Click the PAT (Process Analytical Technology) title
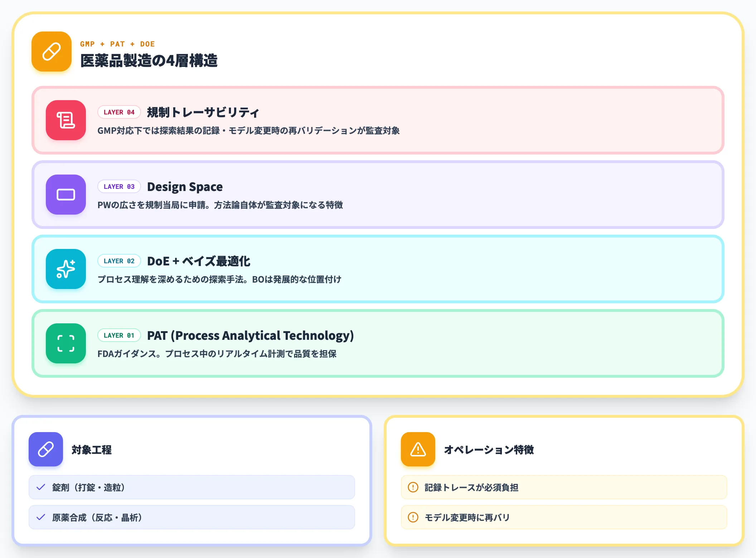The height and width of the screenshot is (558, 756). (x=251, y=336)
